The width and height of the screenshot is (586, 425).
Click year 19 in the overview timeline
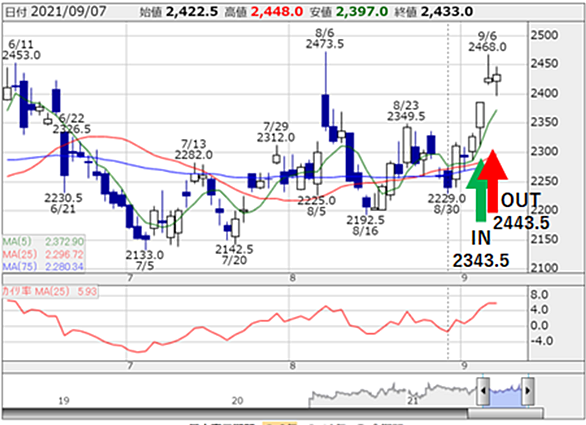click(64, 401)
